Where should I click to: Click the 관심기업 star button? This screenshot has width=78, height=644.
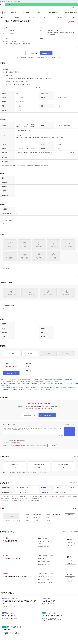(7, 521)
